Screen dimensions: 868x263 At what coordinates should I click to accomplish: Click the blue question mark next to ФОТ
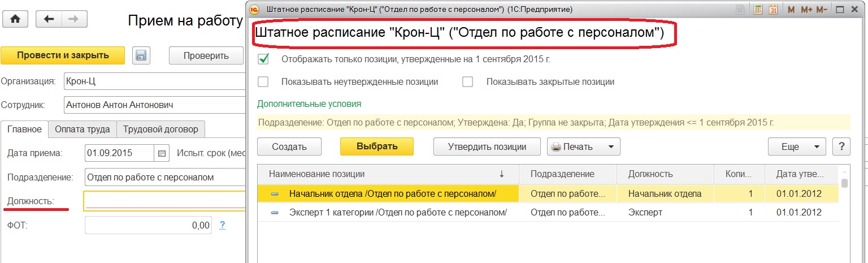click(222, 225)
